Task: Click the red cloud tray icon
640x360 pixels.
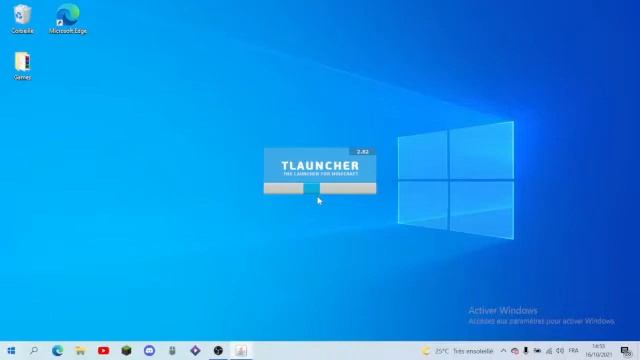Action: [515, 351]
